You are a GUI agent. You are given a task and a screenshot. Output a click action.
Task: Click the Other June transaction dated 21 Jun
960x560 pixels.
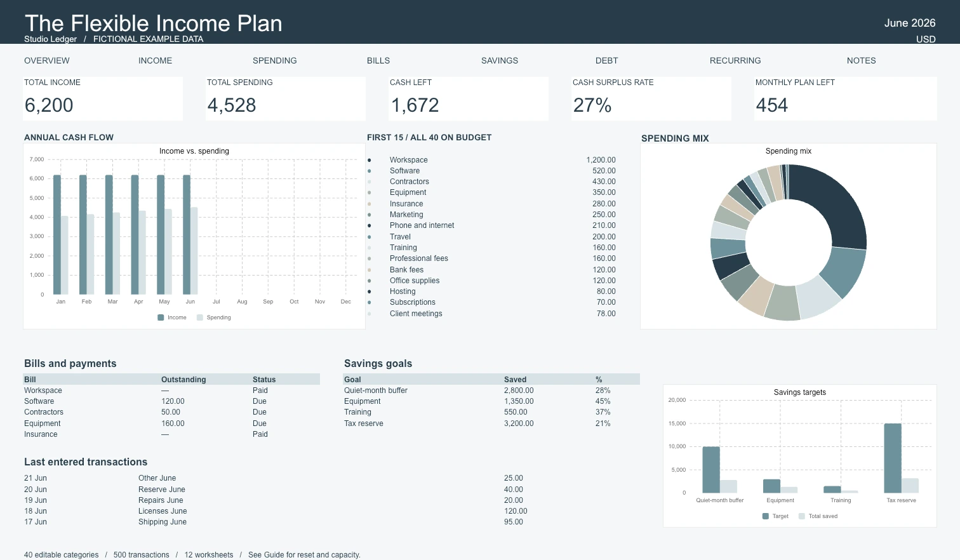(157, 478)
